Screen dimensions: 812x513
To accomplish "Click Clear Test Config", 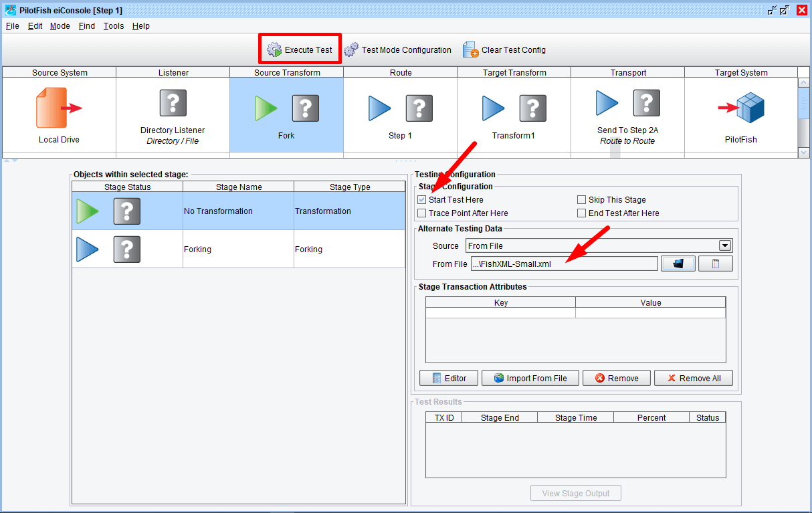I will [504, 49].
